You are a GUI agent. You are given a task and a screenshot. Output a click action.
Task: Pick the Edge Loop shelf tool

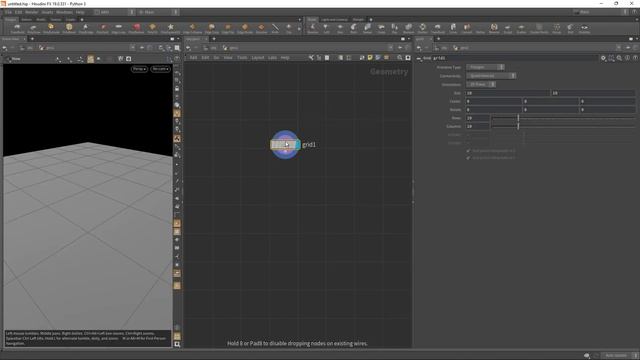click(119, 28)
